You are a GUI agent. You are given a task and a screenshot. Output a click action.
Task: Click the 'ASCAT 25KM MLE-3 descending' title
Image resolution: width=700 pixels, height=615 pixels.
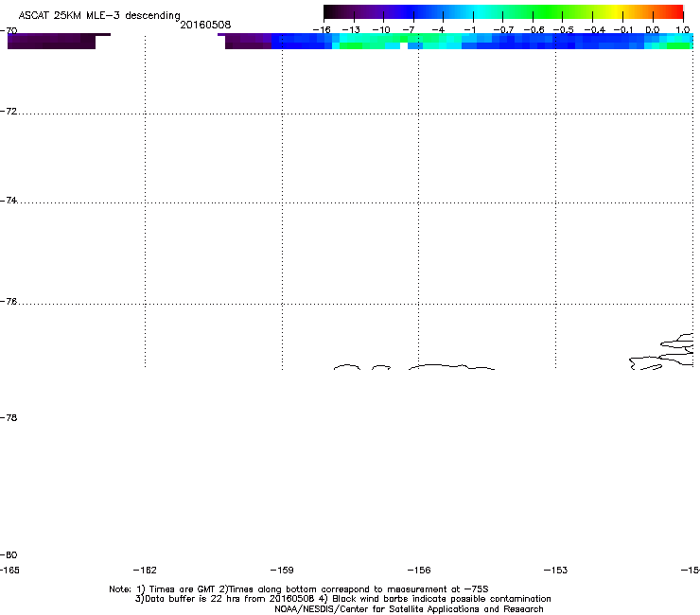click(99, 16)
